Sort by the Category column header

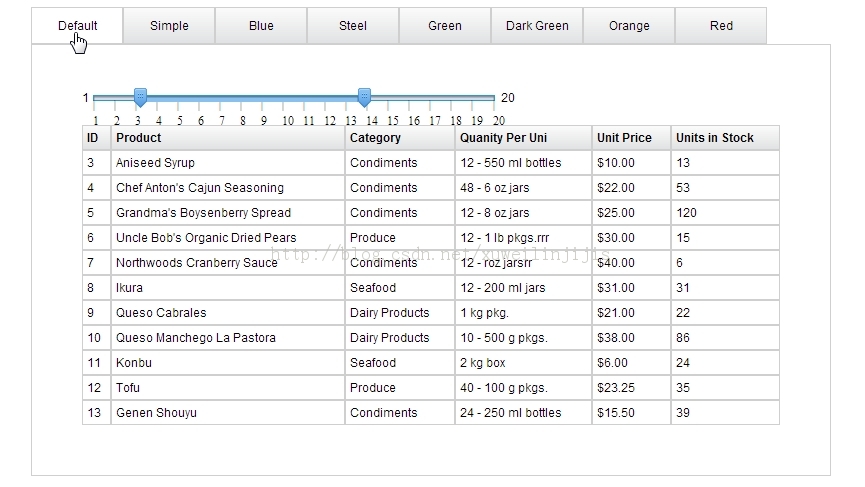tap(400, 138)
